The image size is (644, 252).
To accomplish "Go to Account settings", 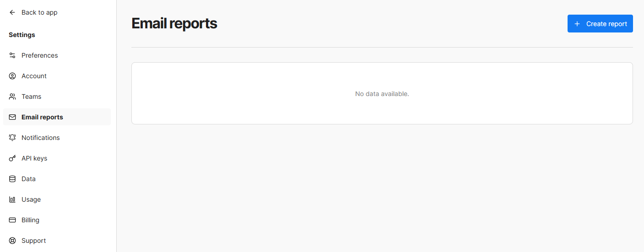I will (x=34, y=76).
